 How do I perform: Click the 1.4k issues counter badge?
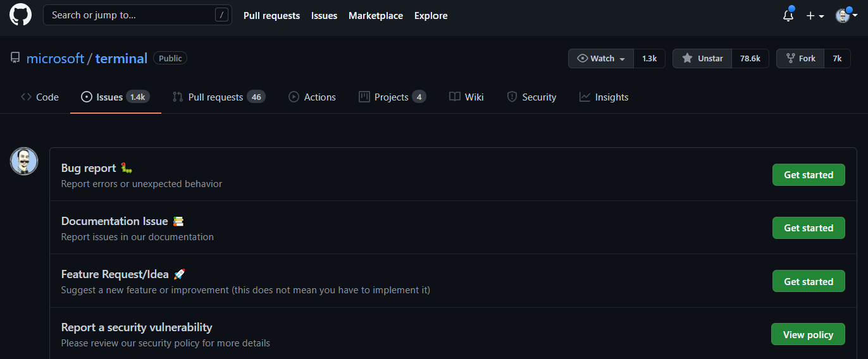coord(138,97)
